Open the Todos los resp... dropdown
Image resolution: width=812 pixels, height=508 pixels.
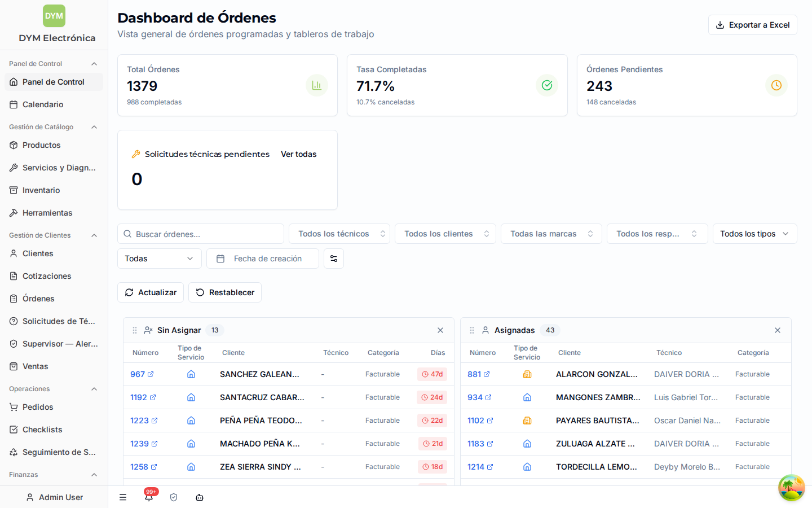pyautogui.click(x=657, y=234)
